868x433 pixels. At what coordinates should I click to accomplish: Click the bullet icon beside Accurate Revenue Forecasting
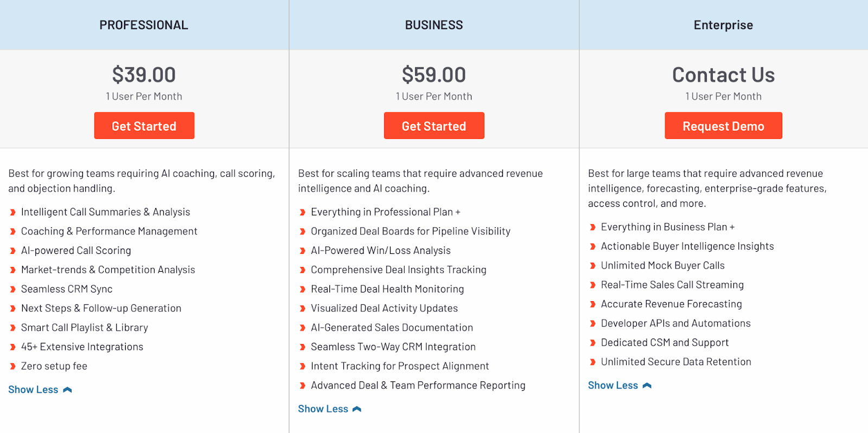[x=592, y=304]
